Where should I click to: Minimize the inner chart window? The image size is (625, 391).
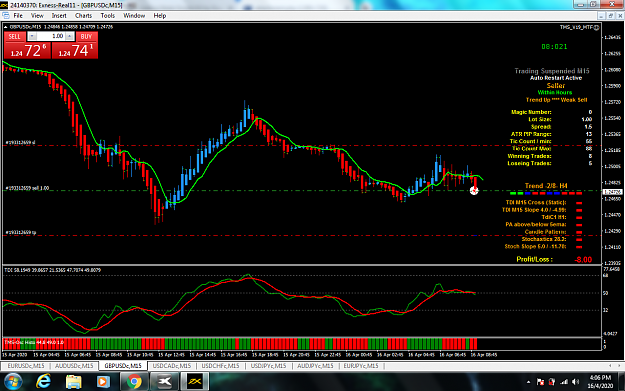click(x=601, y=16)
